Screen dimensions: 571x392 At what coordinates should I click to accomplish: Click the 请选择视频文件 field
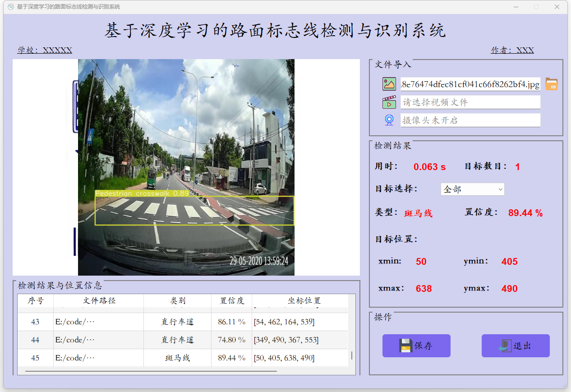point(470,102)
